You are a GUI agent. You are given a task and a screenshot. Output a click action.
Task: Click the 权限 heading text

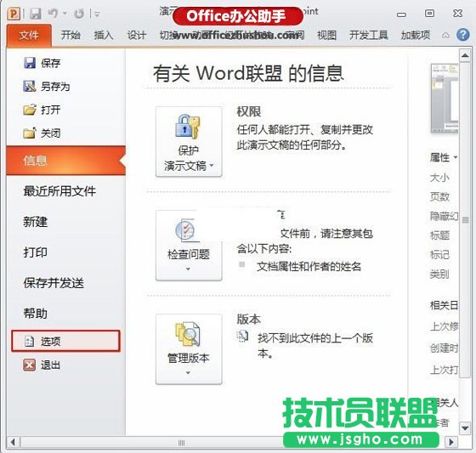[249, 112]
